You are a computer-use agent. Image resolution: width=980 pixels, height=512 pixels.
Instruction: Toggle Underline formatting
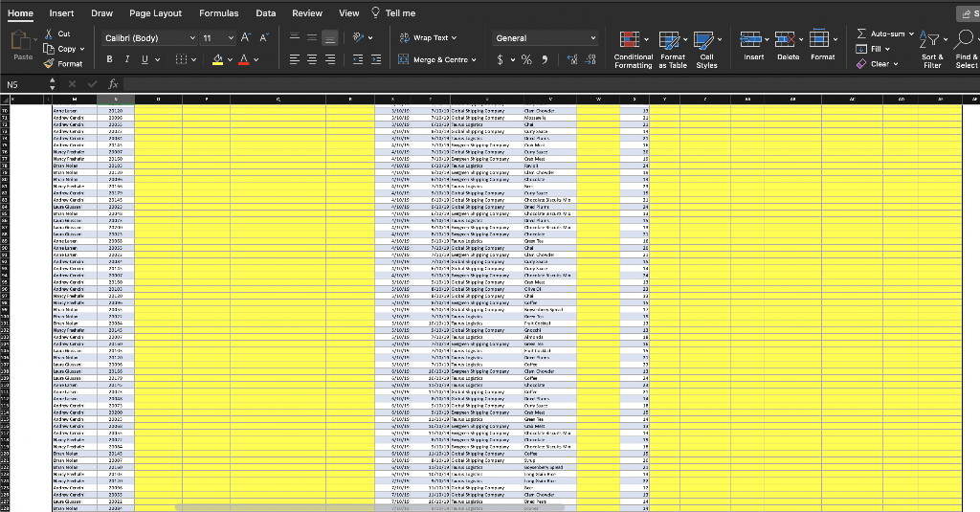pos(145,59)
